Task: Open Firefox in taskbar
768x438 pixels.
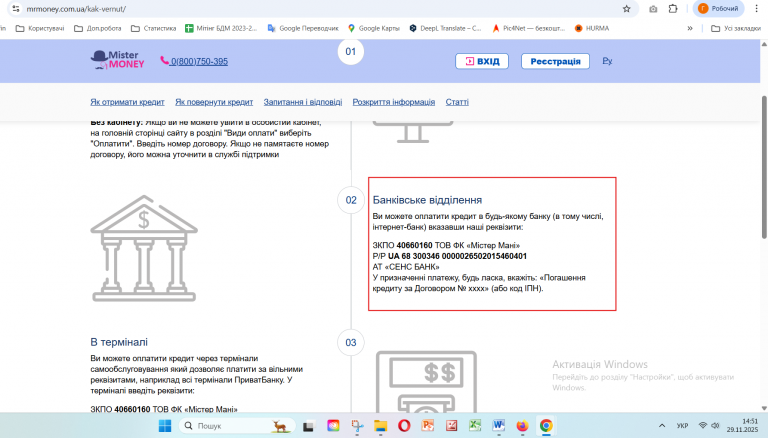Action: 522,426
